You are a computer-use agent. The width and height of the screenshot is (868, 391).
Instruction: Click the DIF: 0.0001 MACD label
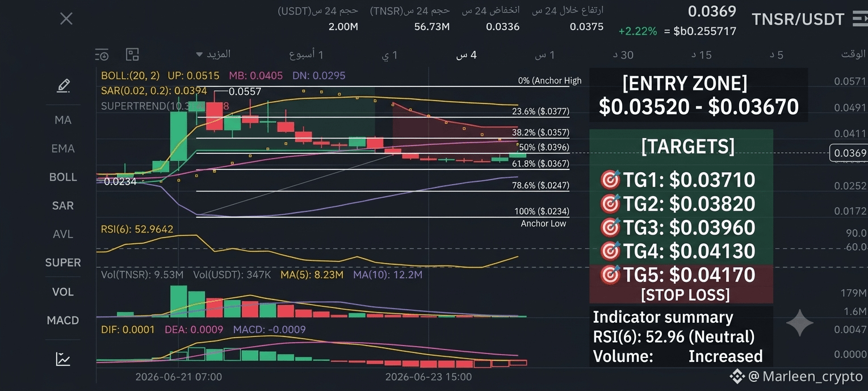[x=128, y=330]
